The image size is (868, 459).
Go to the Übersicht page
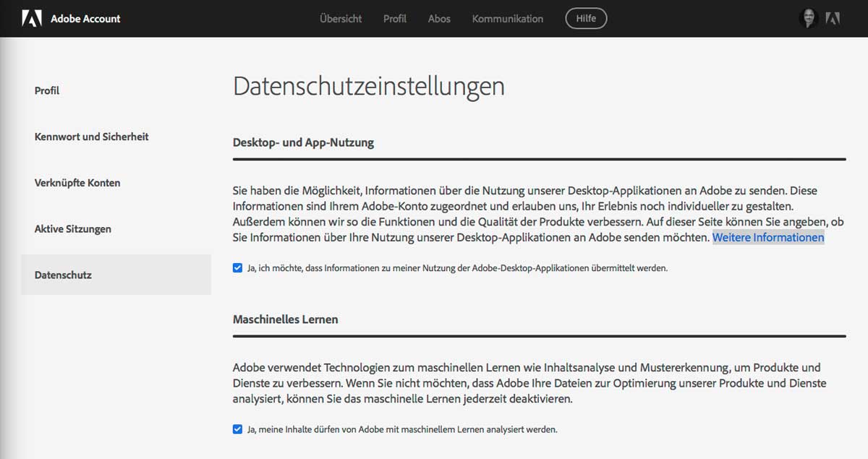pyautogui.click(x=341, y=19)
